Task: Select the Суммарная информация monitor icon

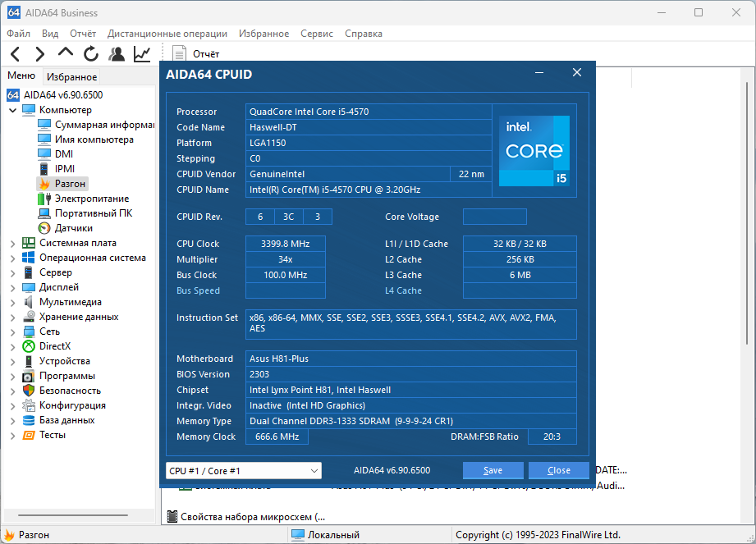Action: [x=44, y=125]
